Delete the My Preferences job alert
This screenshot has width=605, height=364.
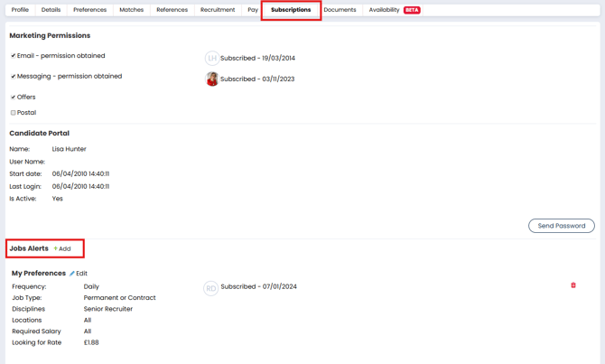(x=573, y=285)
